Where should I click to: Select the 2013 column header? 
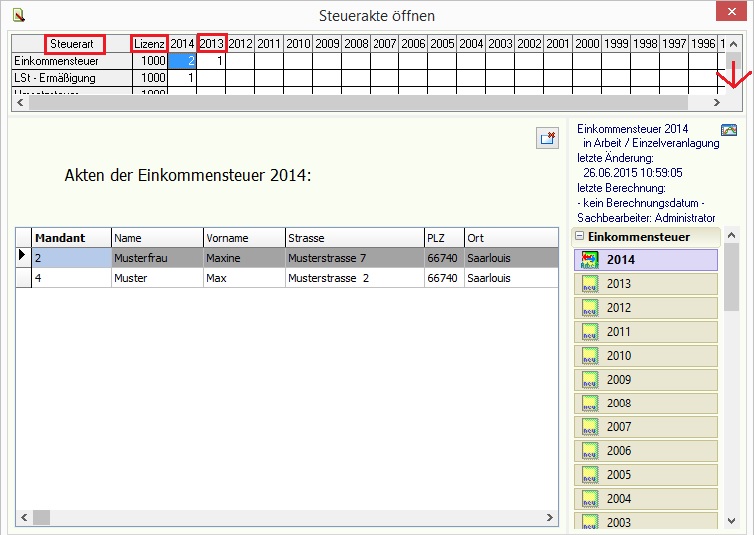coord(211,44)
